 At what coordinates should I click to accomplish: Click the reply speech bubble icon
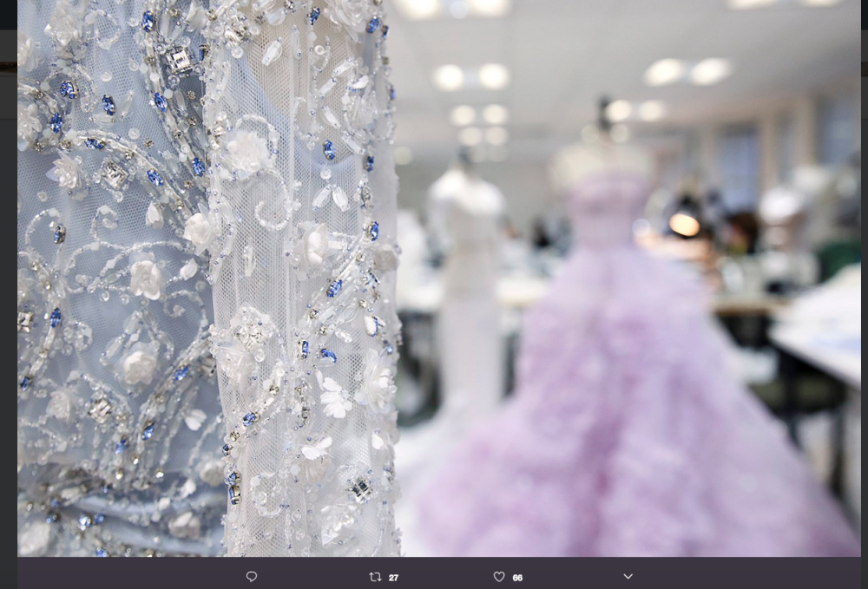click(252, 577)
